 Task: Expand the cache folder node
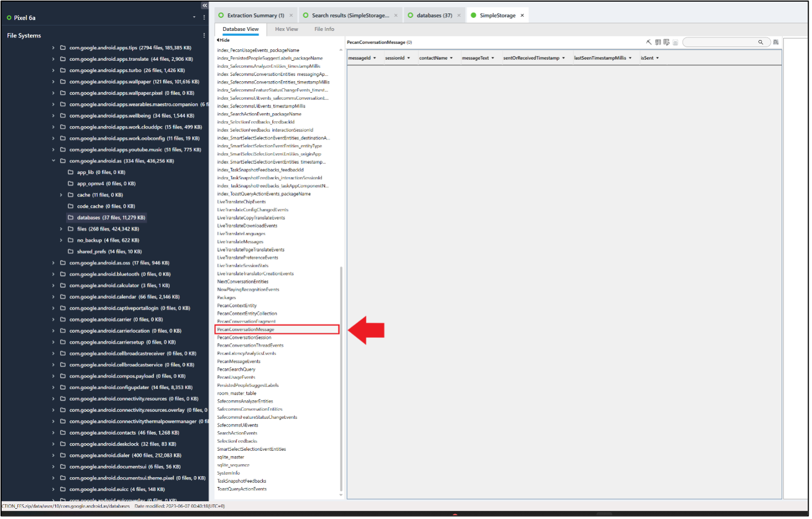(61, 195)
